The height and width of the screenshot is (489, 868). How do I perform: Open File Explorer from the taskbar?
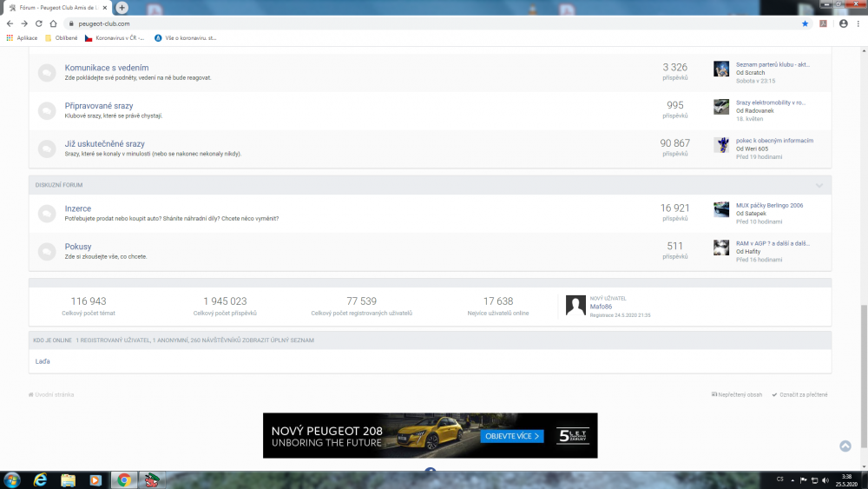click(68, 480)
